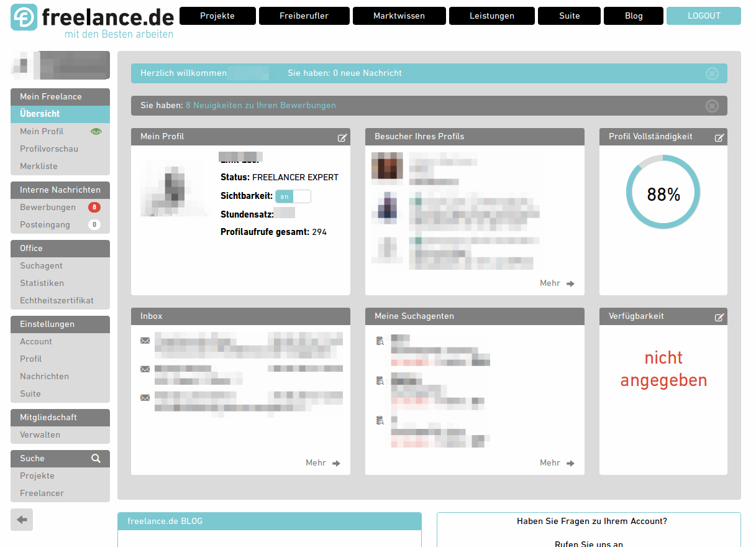
Task: Open Projekte under Suche in the sidebar
Action: tap(37, 476)
